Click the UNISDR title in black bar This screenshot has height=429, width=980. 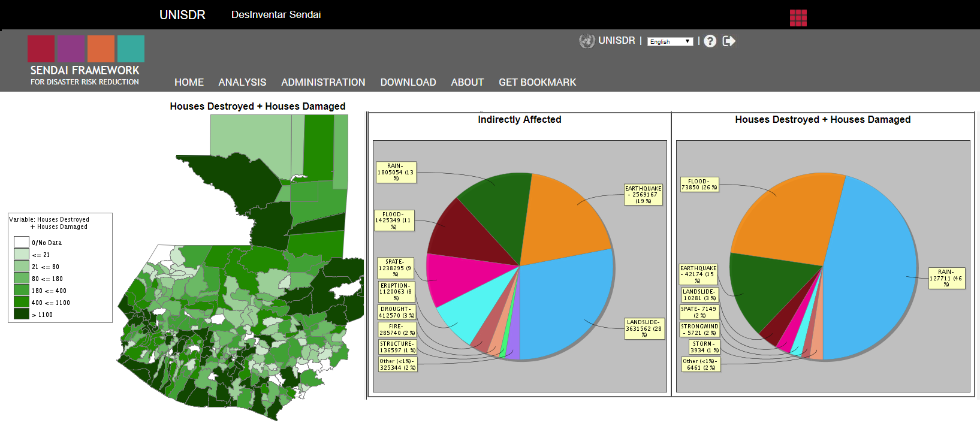click(182, 15)
